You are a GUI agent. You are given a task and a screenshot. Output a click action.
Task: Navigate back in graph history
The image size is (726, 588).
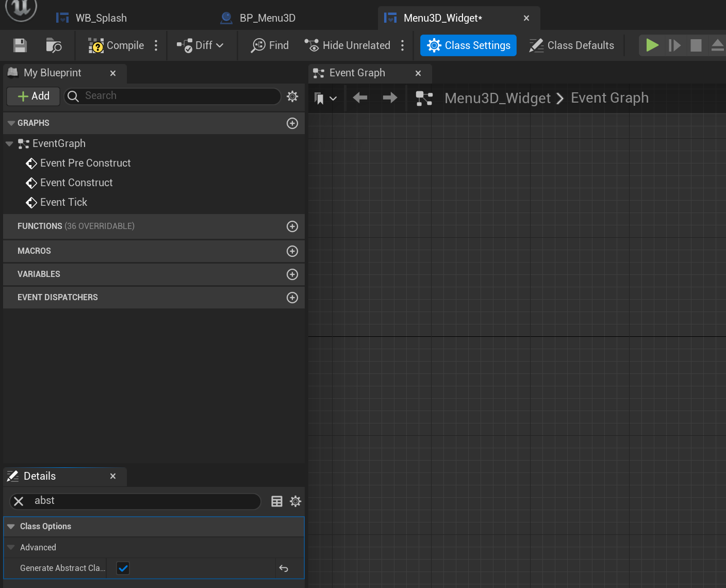click(360, 97)
